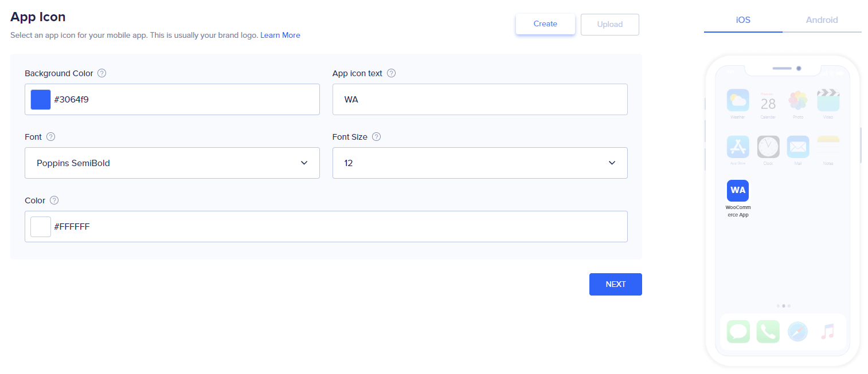Viewport: 868px width, 374px height.
Task: Open the Photos icon in the mockup
Action: [x=798, y=101]
